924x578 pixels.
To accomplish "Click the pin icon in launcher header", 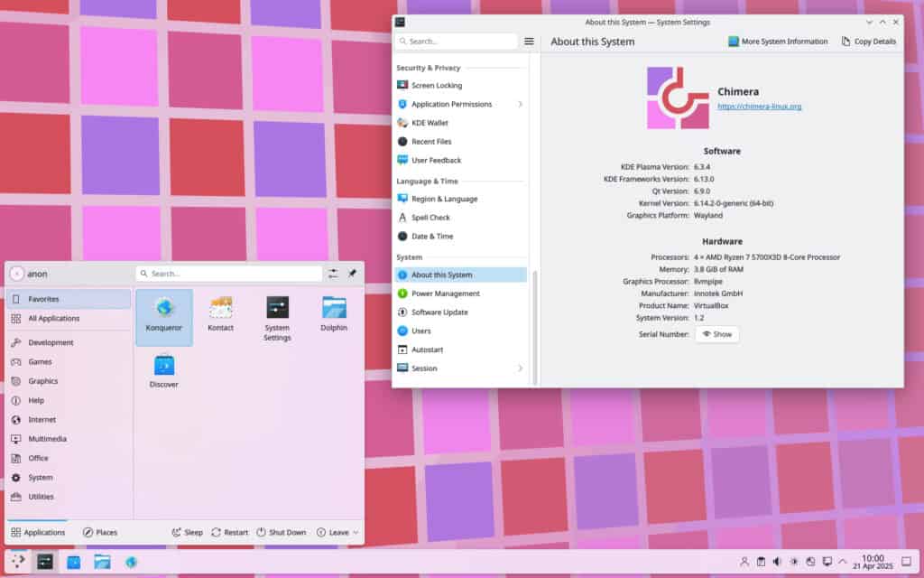I will (353, 274).
